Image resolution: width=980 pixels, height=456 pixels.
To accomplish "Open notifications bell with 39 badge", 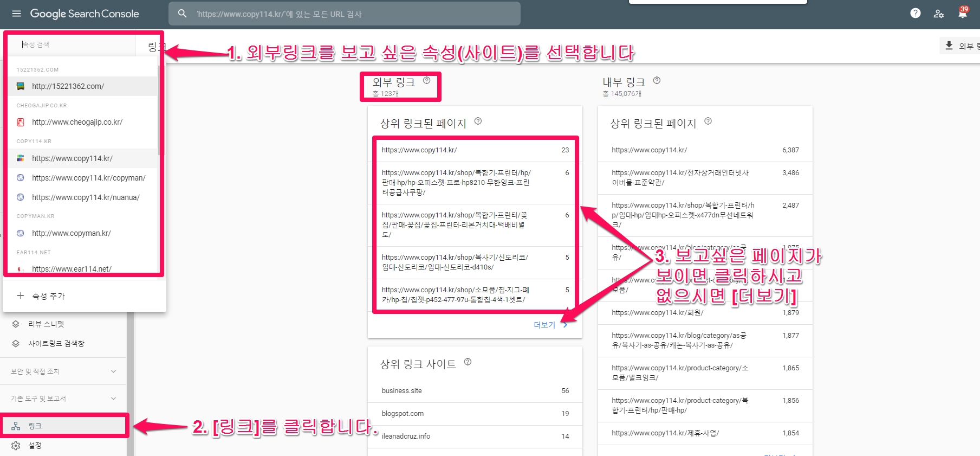I will point(962,14).
